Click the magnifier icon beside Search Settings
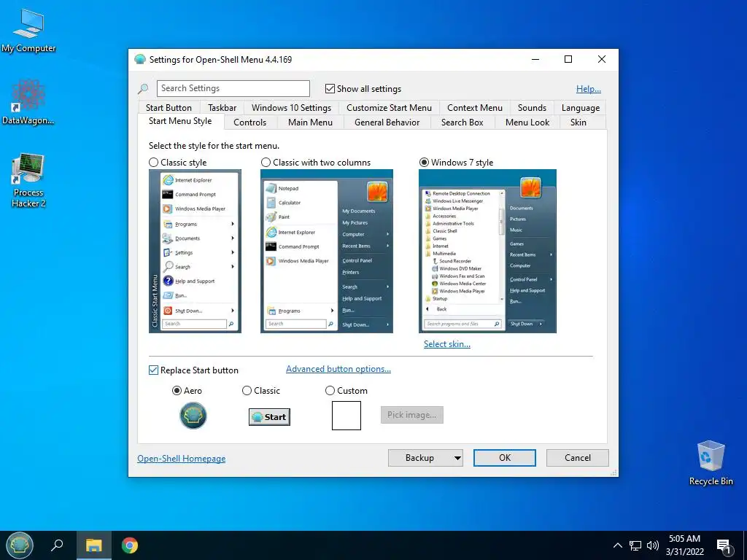747x560 pixels. click(143, 88)
